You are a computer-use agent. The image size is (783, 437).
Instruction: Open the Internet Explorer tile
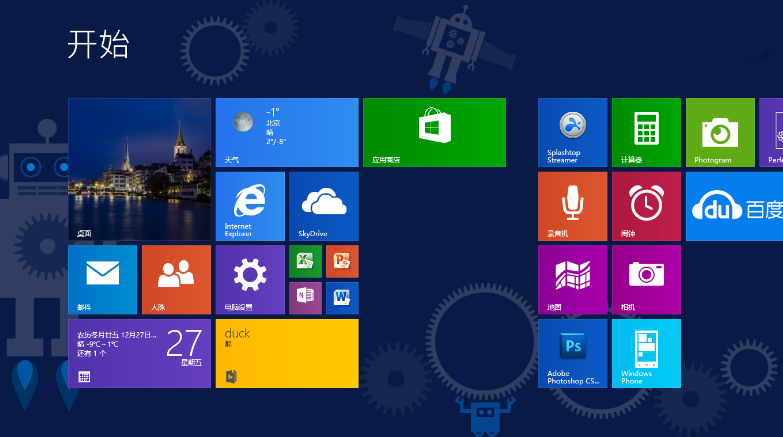coord(250,206)
